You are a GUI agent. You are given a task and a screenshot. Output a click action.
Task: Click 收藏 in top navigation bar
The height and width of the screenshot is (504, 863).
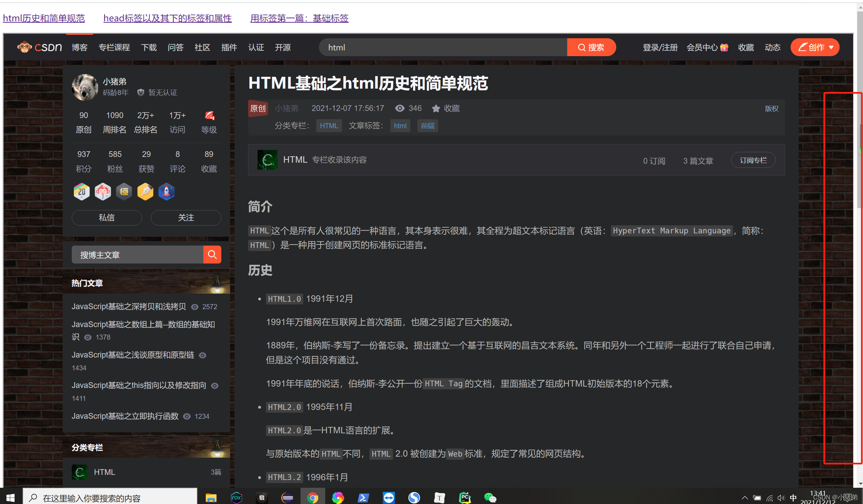(746, 47)
